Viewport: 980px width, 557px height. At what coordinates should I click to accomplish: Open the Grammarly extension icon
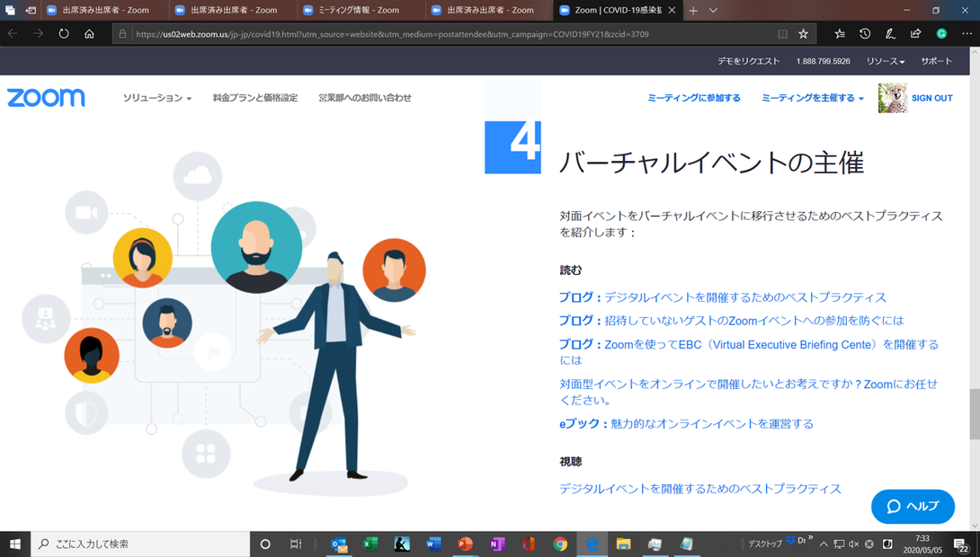coord(941,34)
